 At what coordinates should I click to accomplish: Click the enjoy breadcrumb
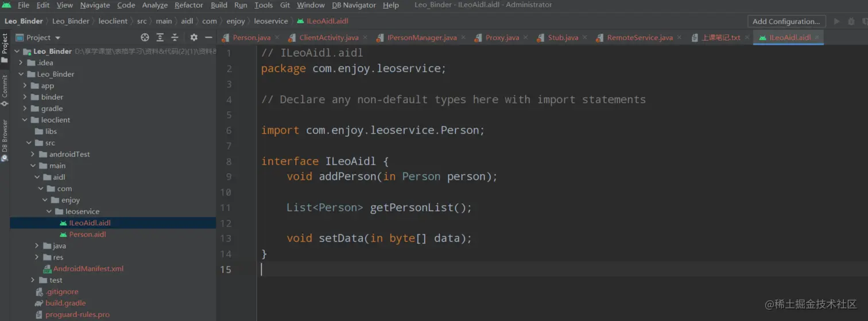click(235, 21)
